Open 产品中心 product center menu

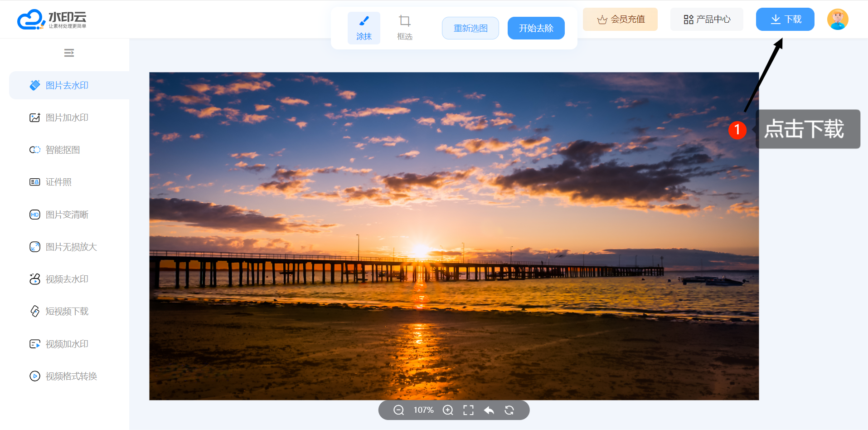click(707, 20)
